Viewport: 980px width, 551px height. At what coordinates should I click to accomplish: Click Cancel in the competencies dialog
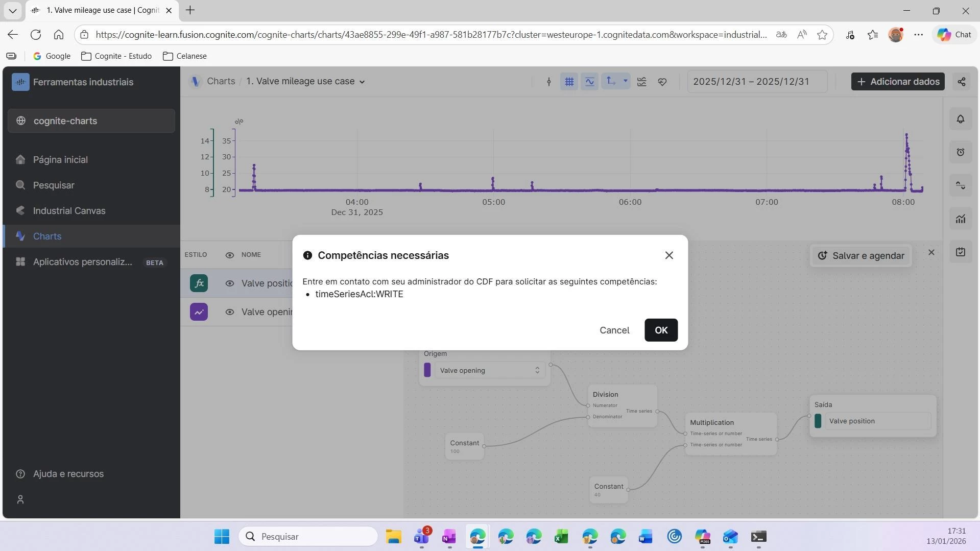click(x=614, y=330)
